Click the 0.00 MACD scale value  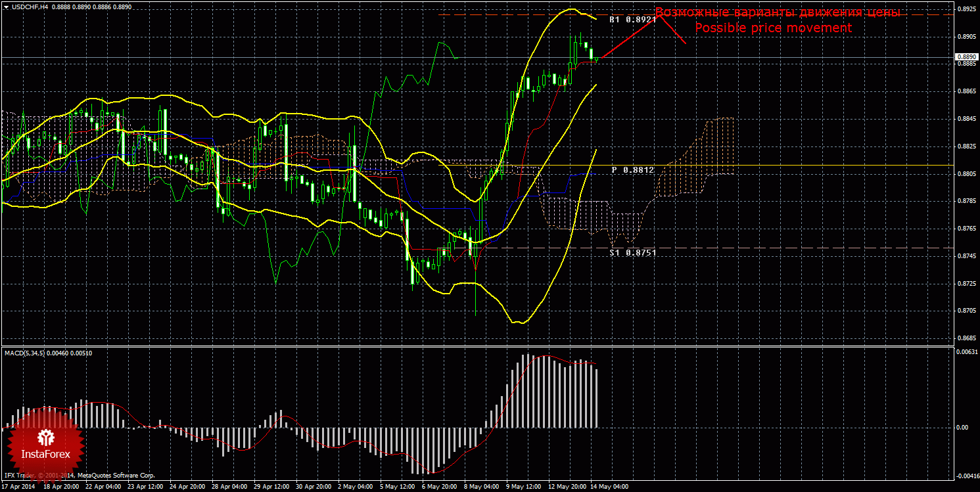962,427
